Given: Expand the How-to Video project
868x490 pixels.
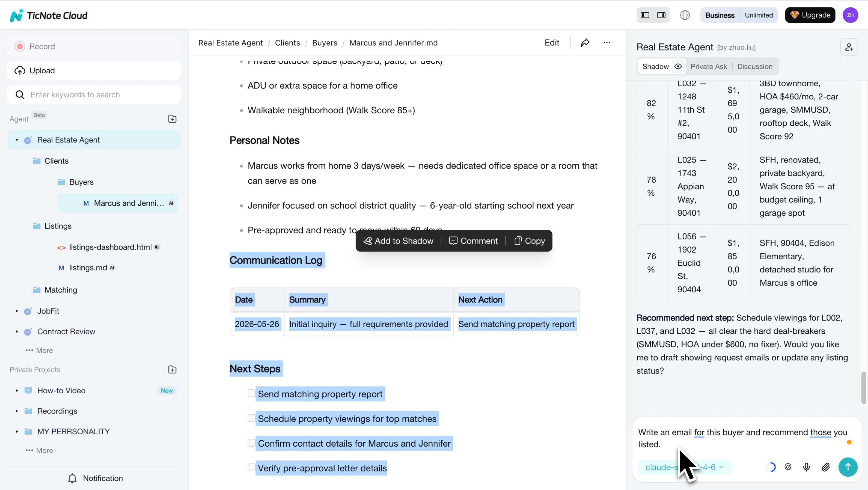Looking at the screenshot, I should pyautogui.click(x=17, y=391).
